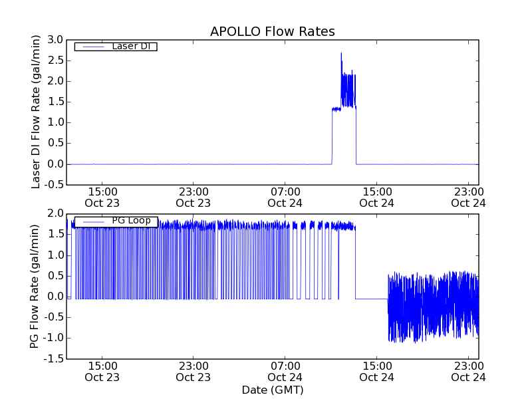
Task: Click the PG Flow Rate y-axis label
Action: [35, 286]
